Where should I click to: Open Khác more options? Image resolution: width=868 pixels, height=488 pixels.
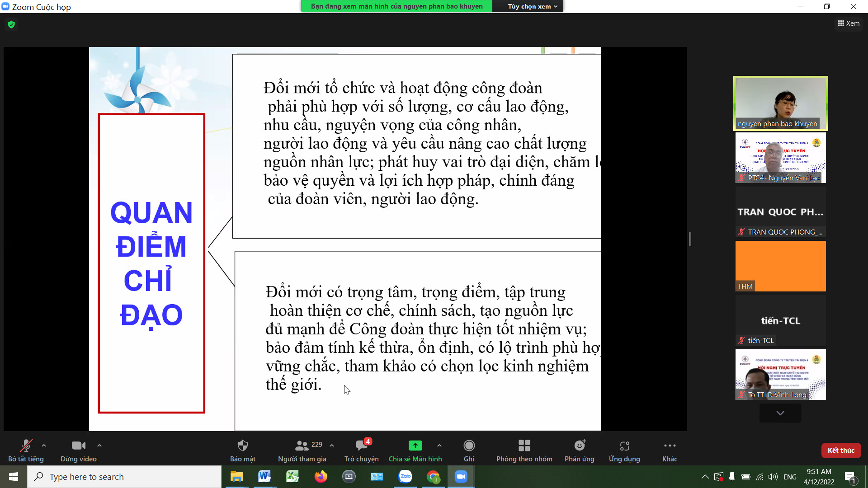[670, 450]
